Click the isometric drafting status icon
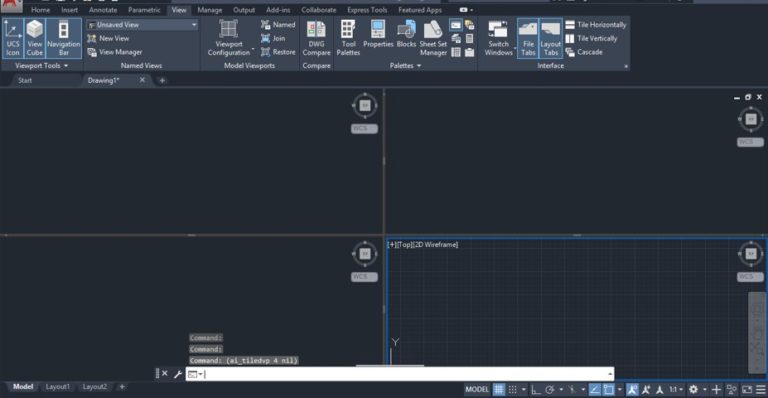 point(572,389)
